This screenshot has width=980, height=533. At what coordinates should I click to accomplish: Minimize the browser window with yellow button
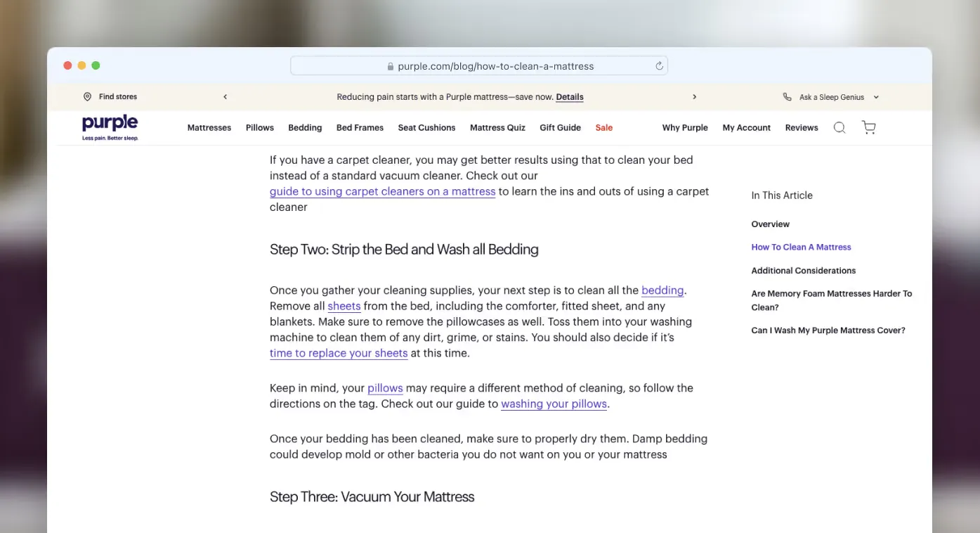pos(81,65)
